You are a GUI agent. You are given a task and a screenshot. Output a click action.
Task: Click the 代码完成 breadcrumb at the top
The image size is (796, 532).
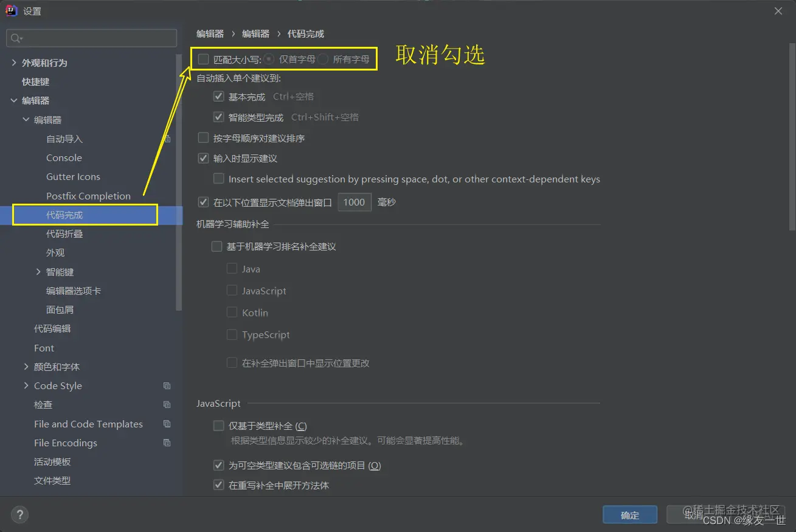pos(305,33)
